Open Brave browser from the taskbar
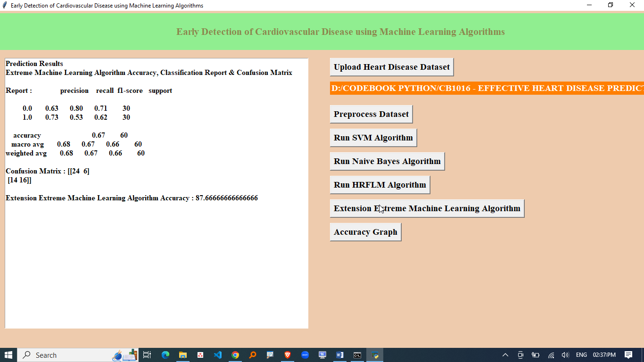Screen dimensions: 644x362 288,355
